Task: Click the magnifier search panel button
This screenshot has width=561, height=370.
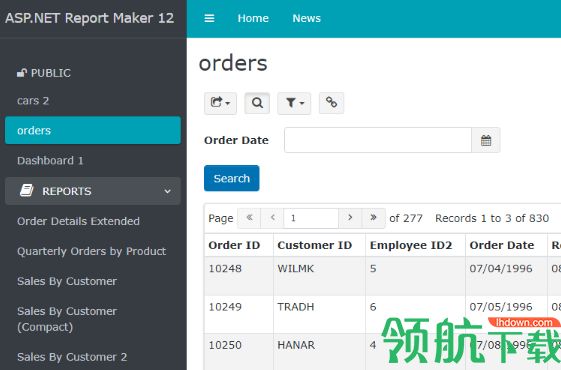Action: [x=257, y=103]
